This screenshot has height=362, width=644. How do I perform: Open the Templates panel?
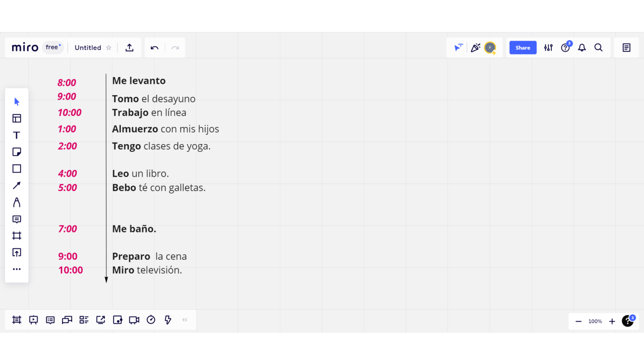pos(17,118)
